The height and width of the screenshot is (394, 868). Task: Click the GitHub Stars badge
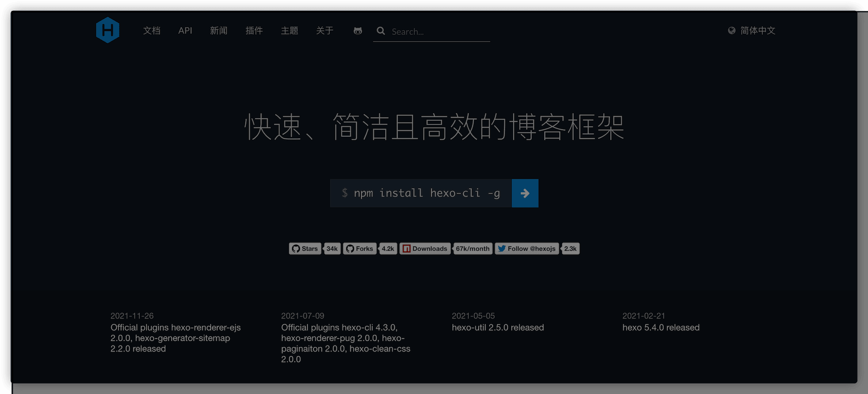click(x=305, y=249)
